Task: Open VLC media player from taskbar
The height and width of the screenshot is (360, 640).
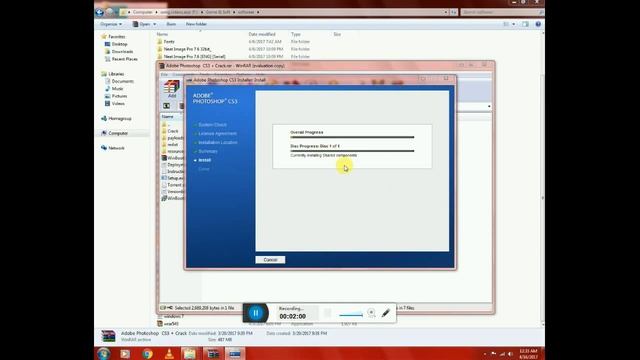Action: (x=169, y=354)
